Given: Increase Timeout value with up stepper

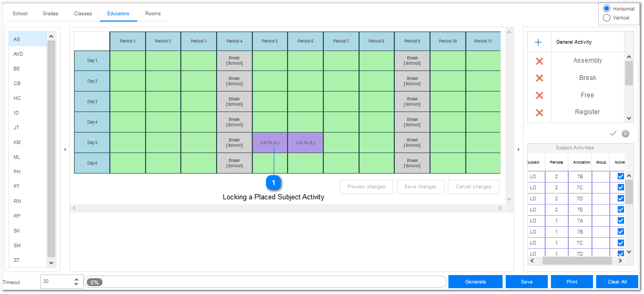Looking at the screenshot, I should (77, 279).
